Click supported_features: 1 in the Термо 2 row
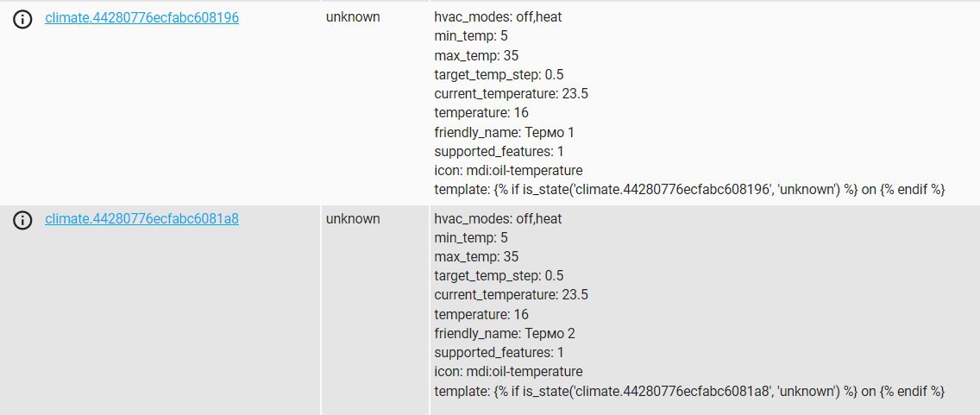Screen dimensions: 980x415 (x=499, y=352)
